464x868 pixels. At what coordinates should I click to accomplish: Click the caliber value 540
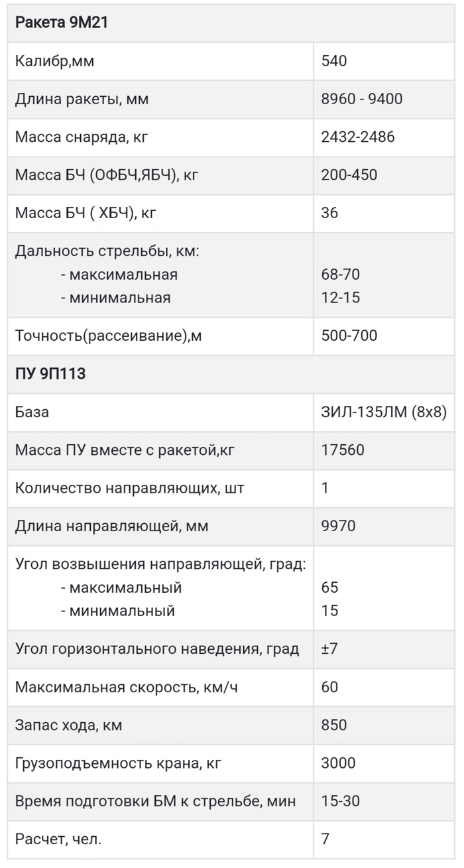[334, 62]
